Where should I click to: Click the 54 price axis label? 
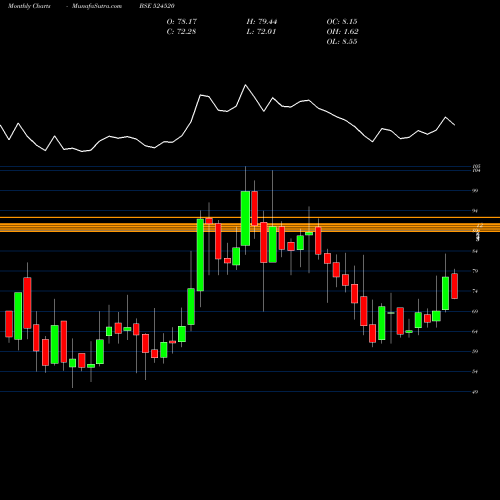coord(475,371)
